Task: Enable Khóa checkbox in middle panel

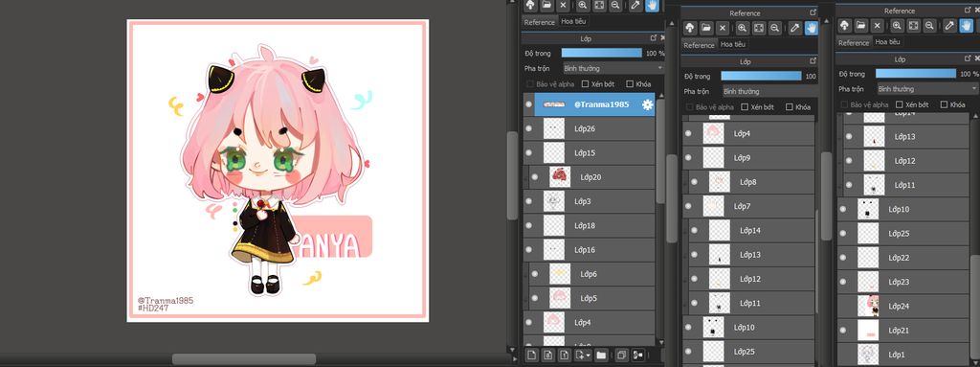Action: [x=789, y=107]
